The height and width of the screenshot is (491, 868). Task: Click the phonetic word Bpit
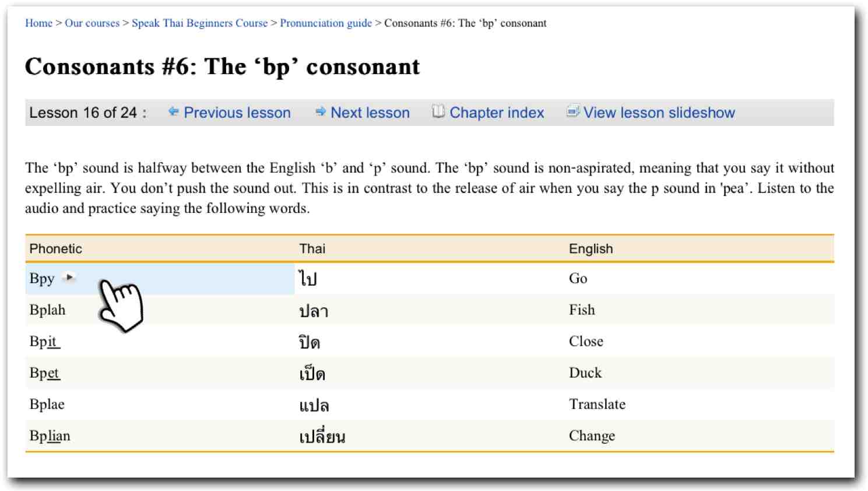point(44,342)
